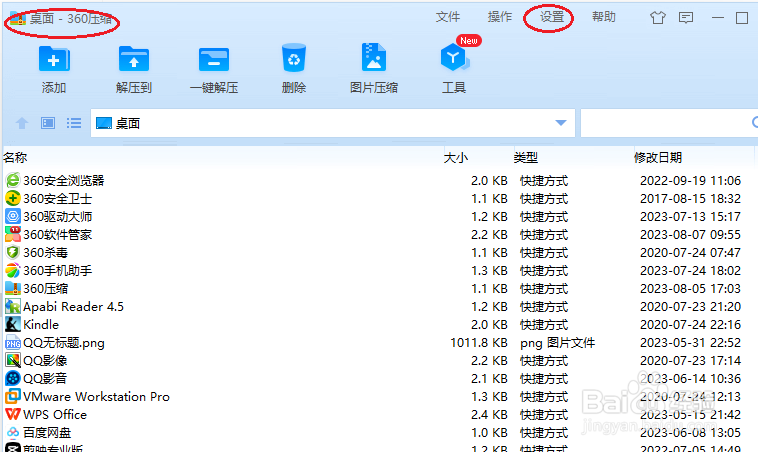This screenshot has width=758, height=452.
Task: Select the QQ影像 shortcut icon
Action: (13, 360)
